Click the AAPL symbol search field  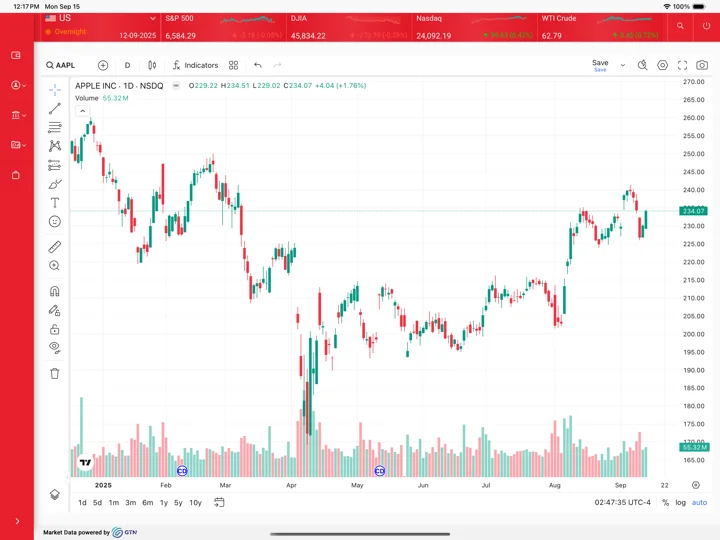point(61,65)
